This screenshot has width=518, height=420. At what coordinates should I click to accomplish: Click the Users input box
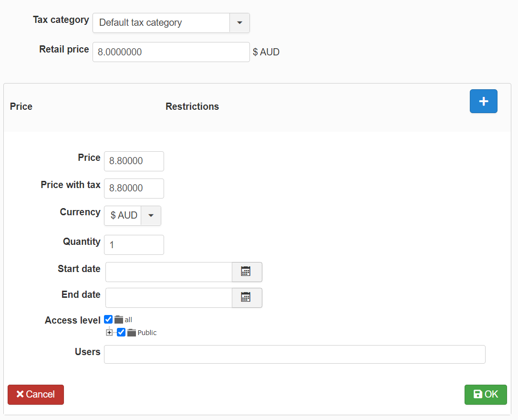[294, 355]
